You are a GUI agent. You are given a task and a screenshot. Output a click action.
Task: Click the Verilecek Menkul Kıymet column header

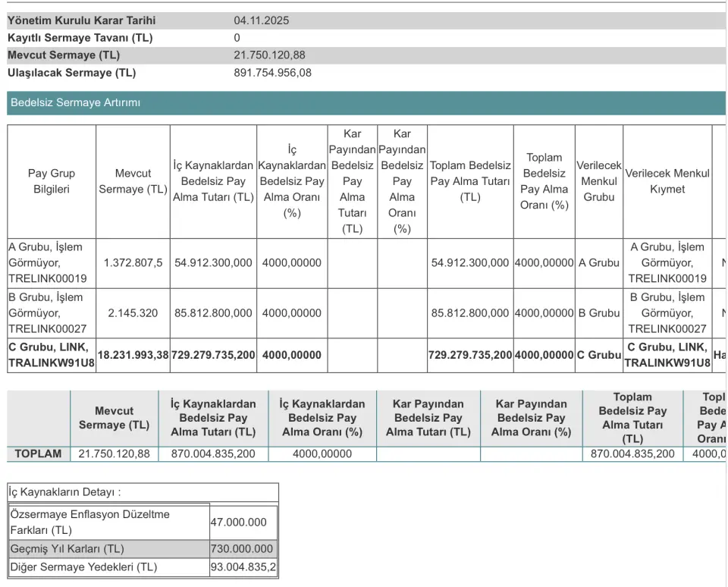(667, 181)
